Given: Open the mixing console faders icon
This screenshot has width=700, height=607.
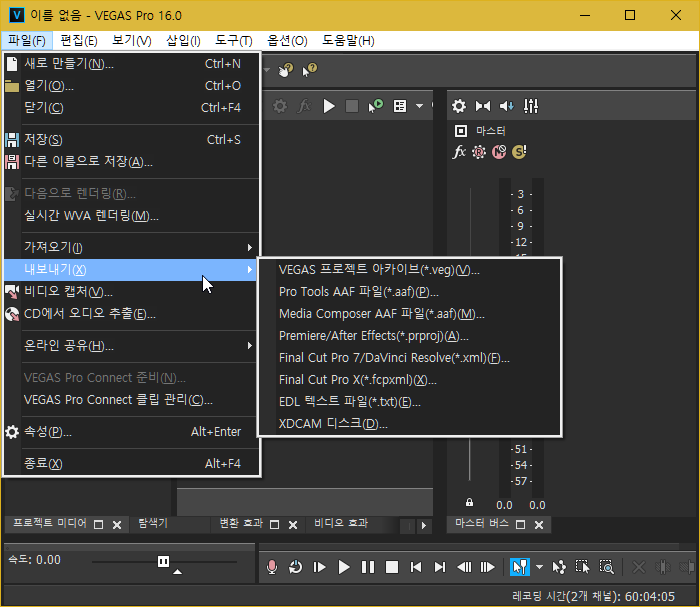Looking at the screenshot, I should point(531,106).
